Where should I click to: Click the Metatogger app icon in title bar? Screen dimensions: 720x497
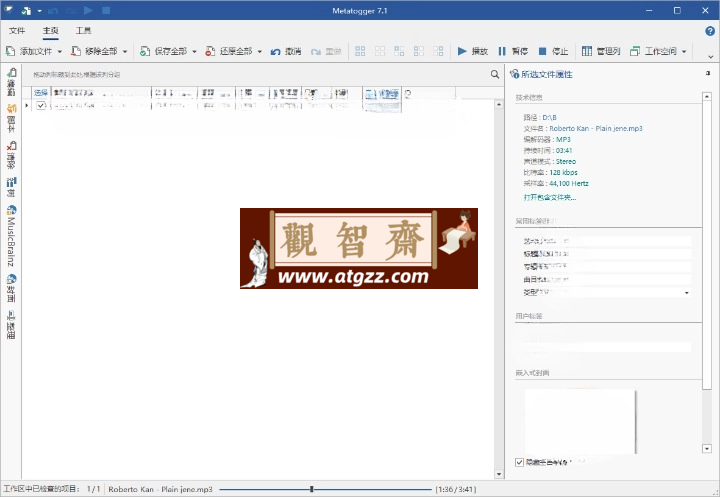tap(8, 10)
